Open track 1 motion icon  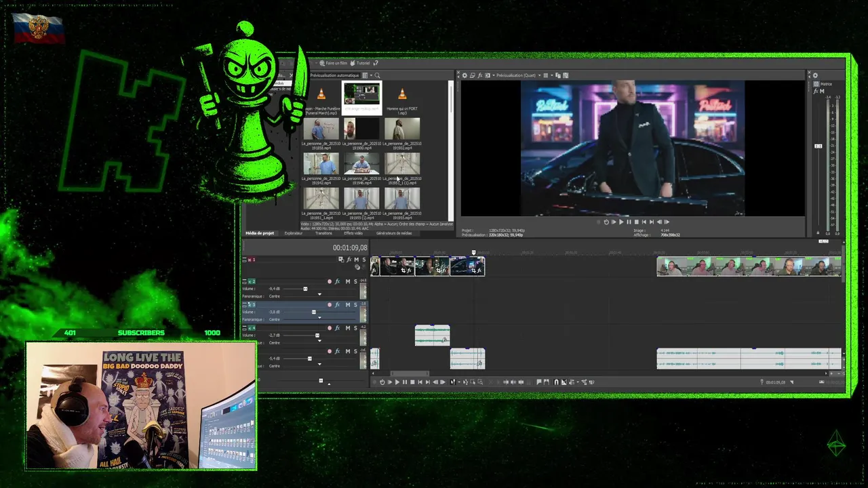coord(341,260)
